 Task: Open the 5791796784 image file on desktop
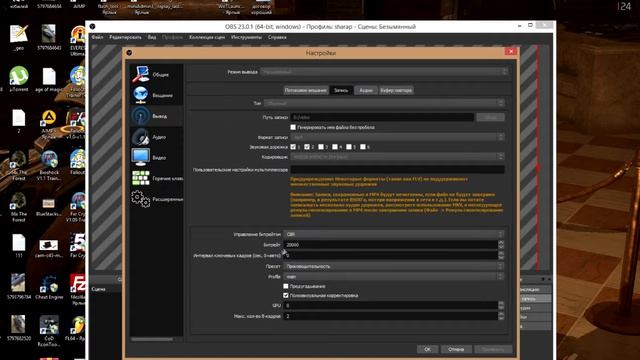click(x=19, y=287)
